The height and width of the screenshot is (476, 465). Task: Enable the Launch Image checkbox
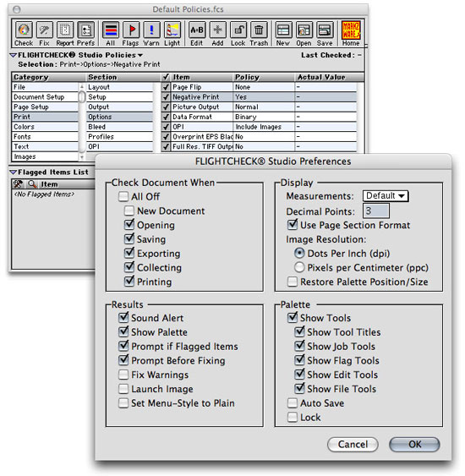coord(123,389)
